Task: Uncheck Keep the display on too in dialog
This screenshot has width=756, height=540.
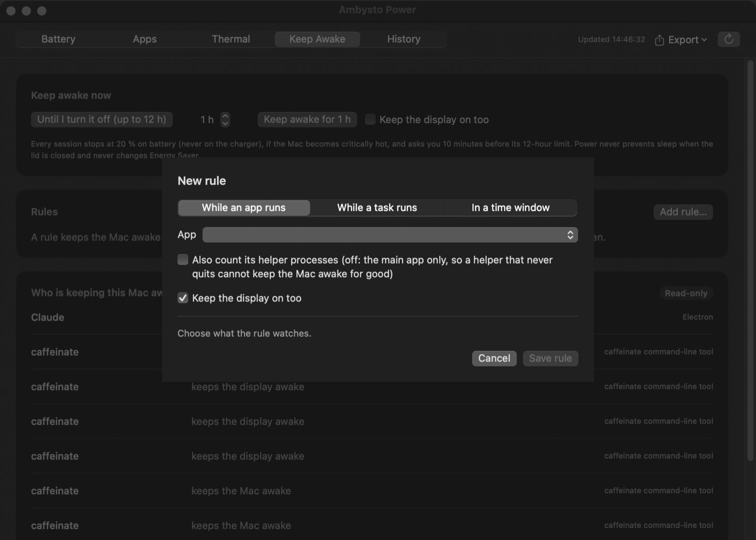Action: click(x=183, y=298)
